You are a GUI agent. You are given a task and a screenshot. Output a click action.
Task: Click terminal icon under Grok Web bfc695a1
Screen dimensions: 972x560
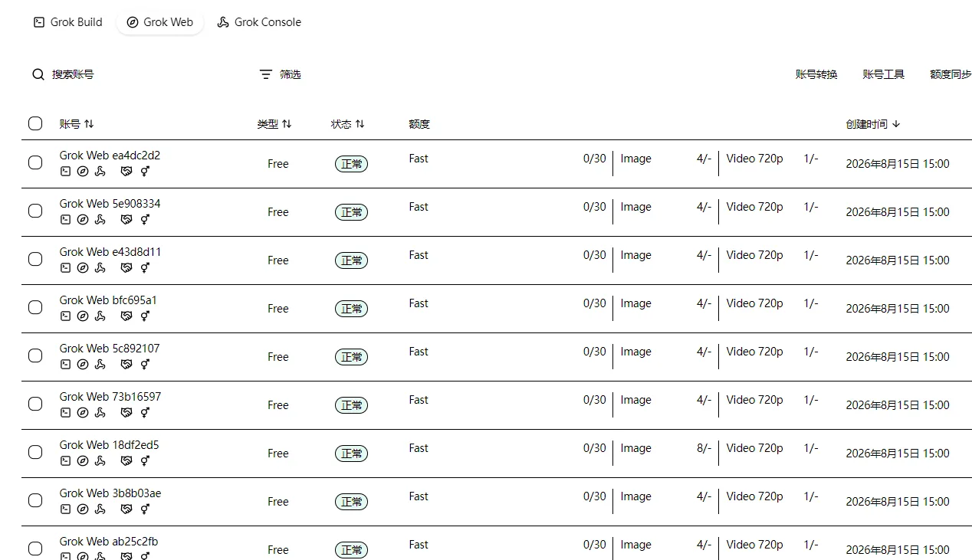click(65, 316)
